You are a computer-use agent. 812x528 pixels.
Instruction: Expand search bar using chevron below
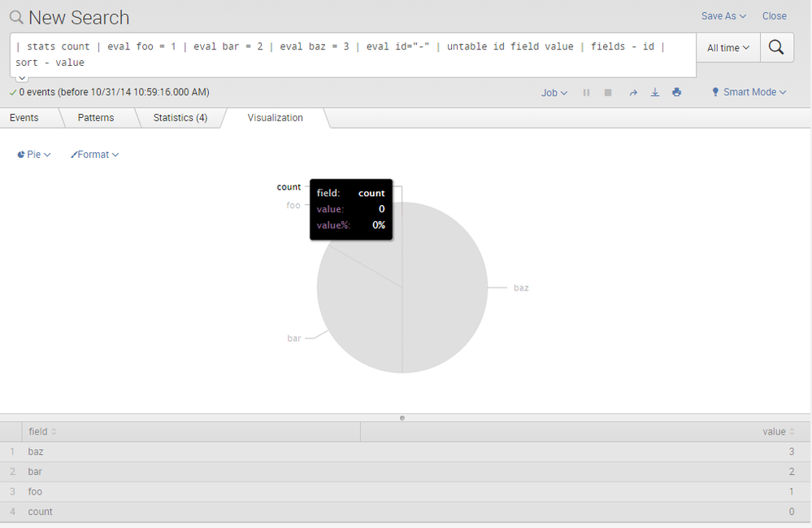[x=22, y=78]
